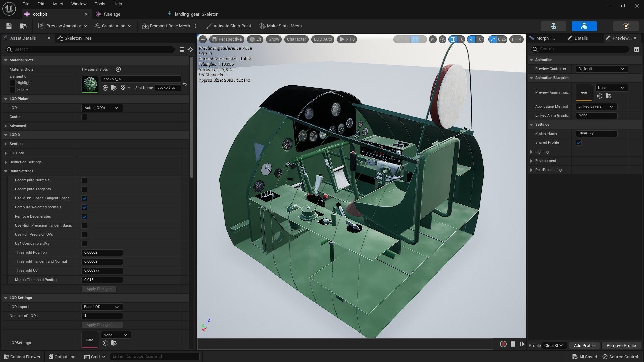This screenshot has height=362, width=644.
Task: Enable Highlight for Element 0
Action: point(13,83)
